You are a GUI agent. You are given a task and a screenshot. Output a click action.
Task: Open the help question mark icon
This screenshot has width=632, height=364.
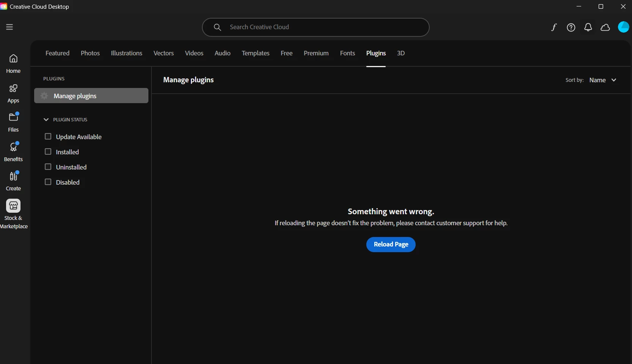pos(571,27)
